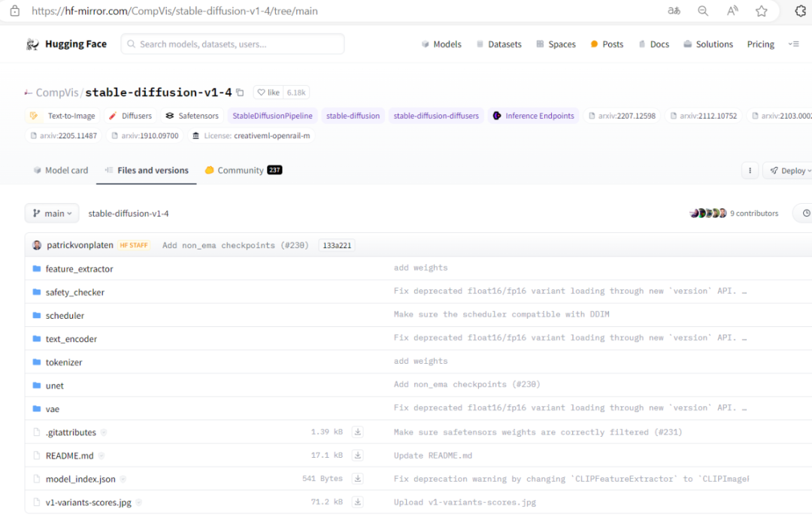Click the Text-to-Image tag
The image size is (812, 518).
click(62, 116)
